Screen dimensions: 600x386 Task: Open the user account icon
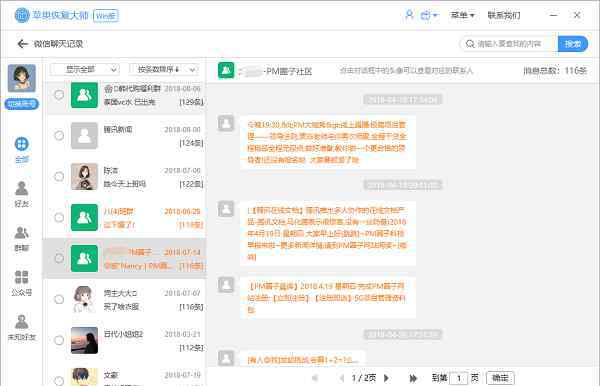(x=409, y=15)
